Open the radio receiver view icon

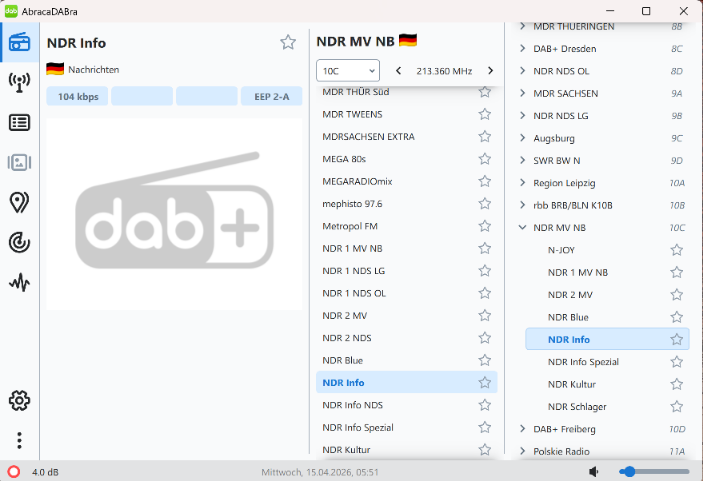(x=19, y=42)
